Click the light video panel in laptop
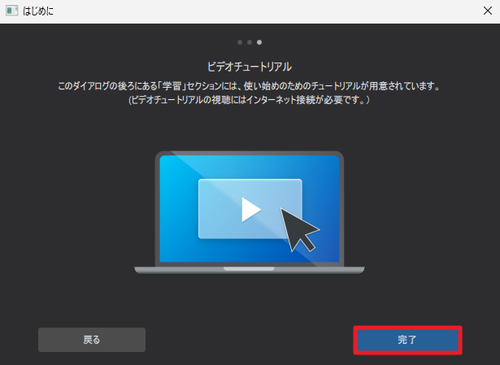This screenshot has height=365, width=500. [250, 209]
